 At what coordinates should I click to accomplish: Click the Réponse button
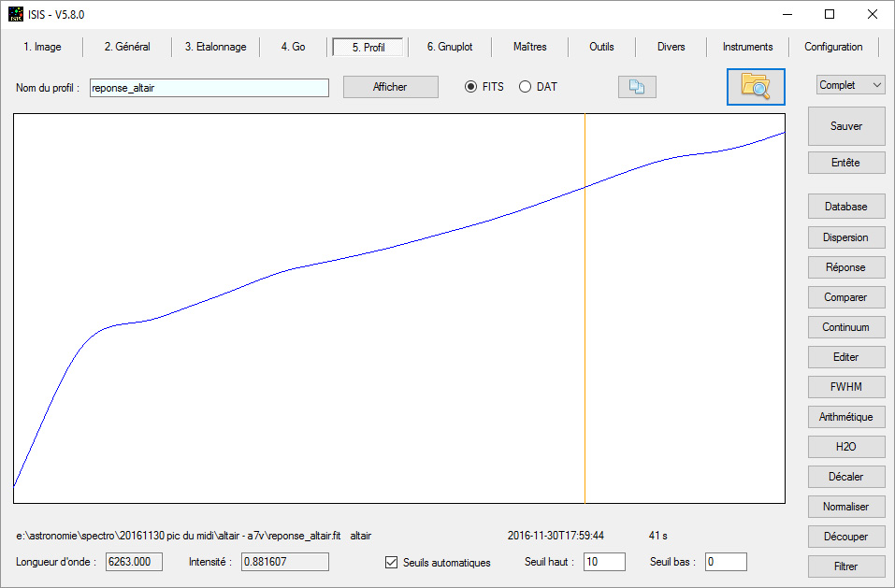pos(846,267)
